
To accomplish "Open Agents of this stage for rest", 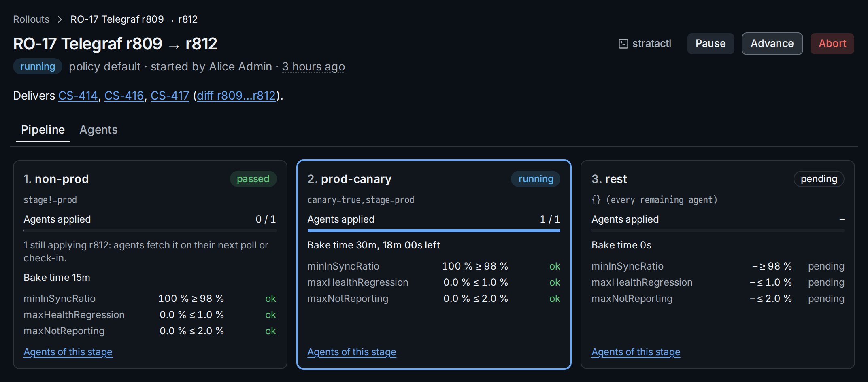I will click(636, 352).
